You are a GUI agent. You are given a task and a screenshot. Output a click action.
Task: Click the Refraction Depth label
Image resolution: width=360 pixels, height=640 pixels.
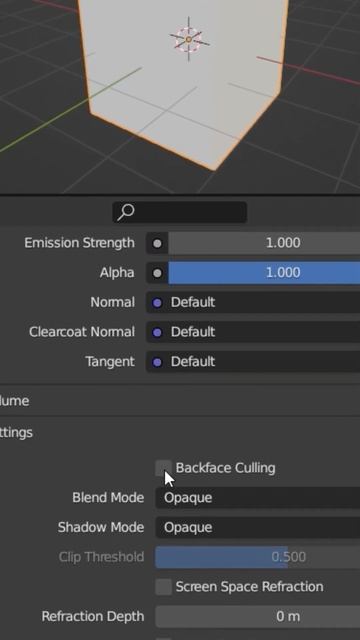tap(93, 616)
